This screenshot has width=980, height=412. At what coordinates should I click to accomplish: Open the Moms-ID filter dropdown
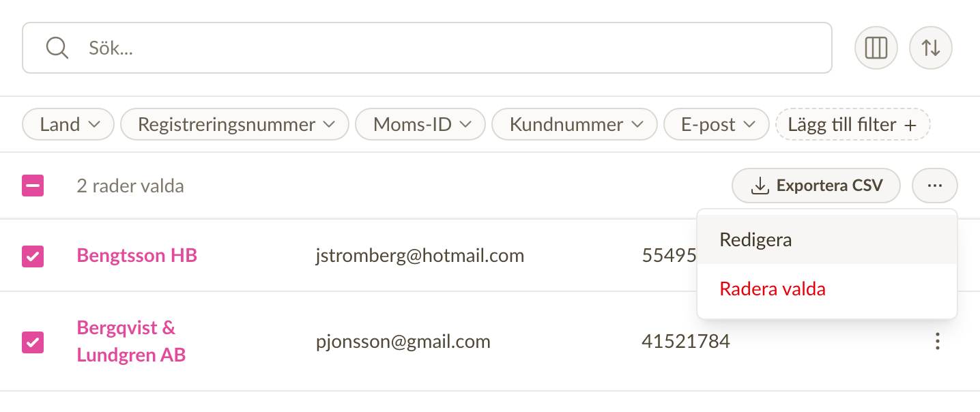click(x=420, y=125)
